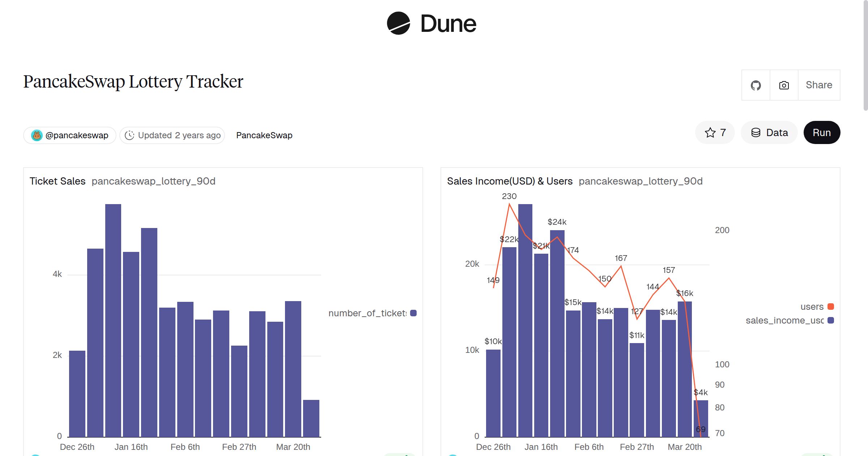This screenshot has height=456, width=868.
Task: Click the Share button
Action: (818, 85)
